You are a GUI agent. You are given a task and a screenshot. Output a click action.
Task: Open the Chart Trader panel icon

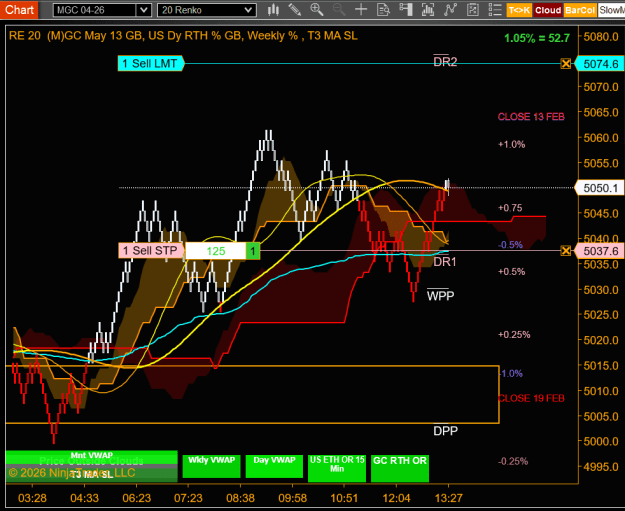pos(405,10)
